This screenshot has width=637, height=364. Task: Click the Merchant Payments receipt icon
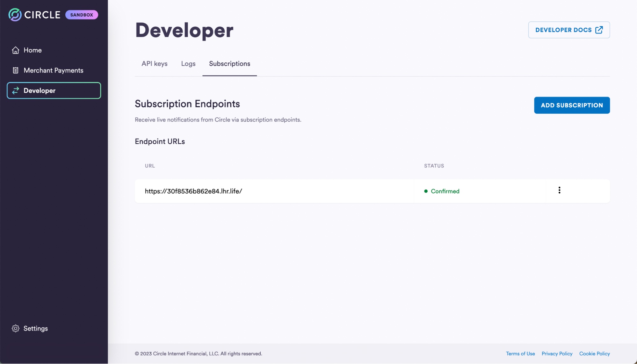16,70
